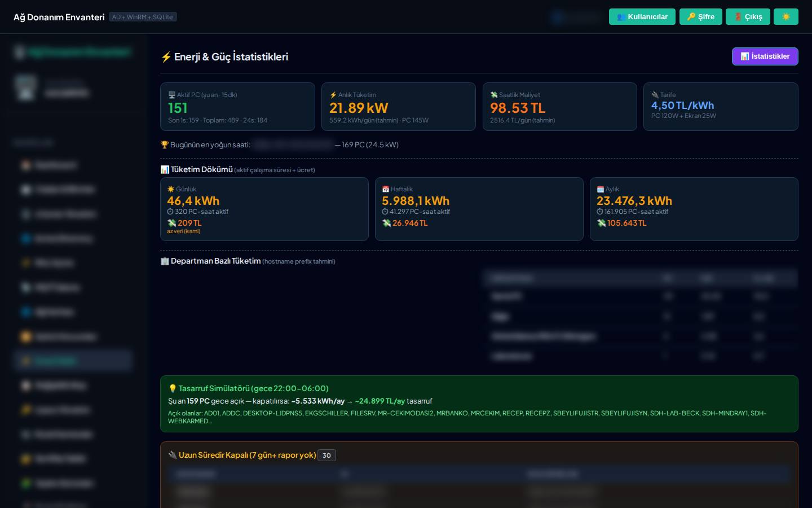
Task: Click the sun icon in Günlük card
Action: pos(171,189)
